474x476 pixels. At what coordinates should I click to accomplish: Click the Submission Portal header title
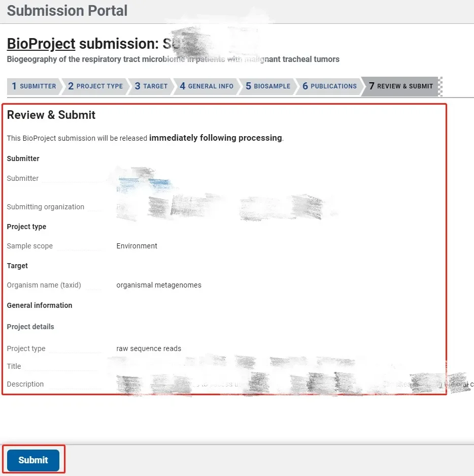tap(67, 11)
